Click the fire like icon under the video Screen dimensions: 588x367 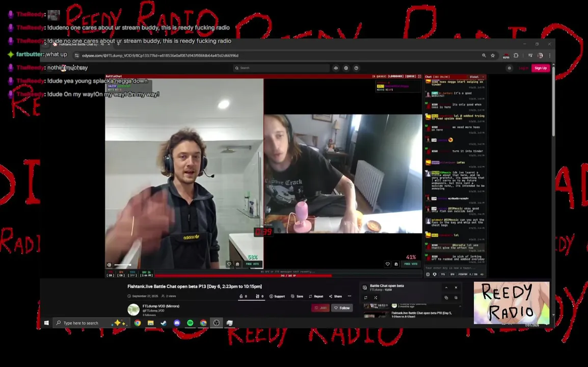[x=241, y=296]
